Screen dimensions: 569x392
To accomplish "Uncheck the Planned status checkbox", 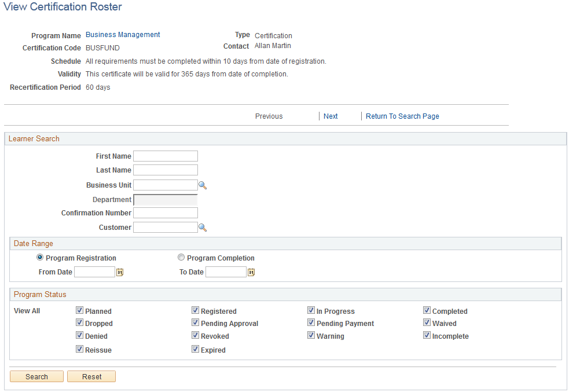I will click(79, 310).
